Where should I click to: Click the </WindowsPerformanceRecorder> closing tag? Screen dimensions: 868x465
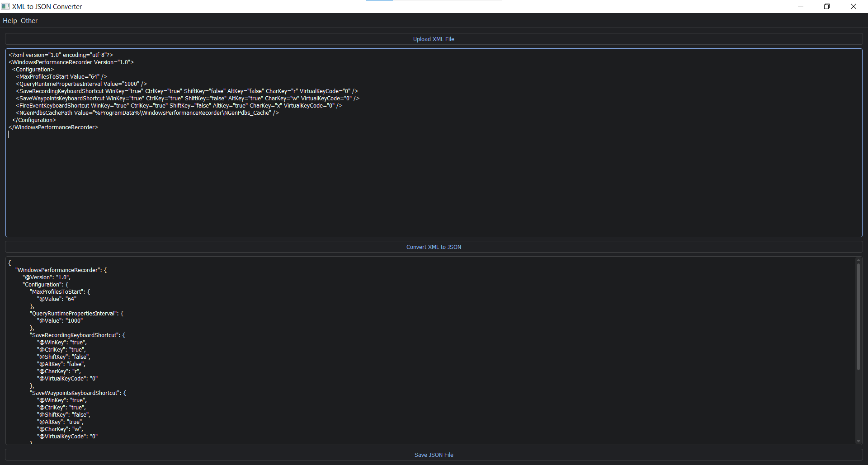point(53,127)
